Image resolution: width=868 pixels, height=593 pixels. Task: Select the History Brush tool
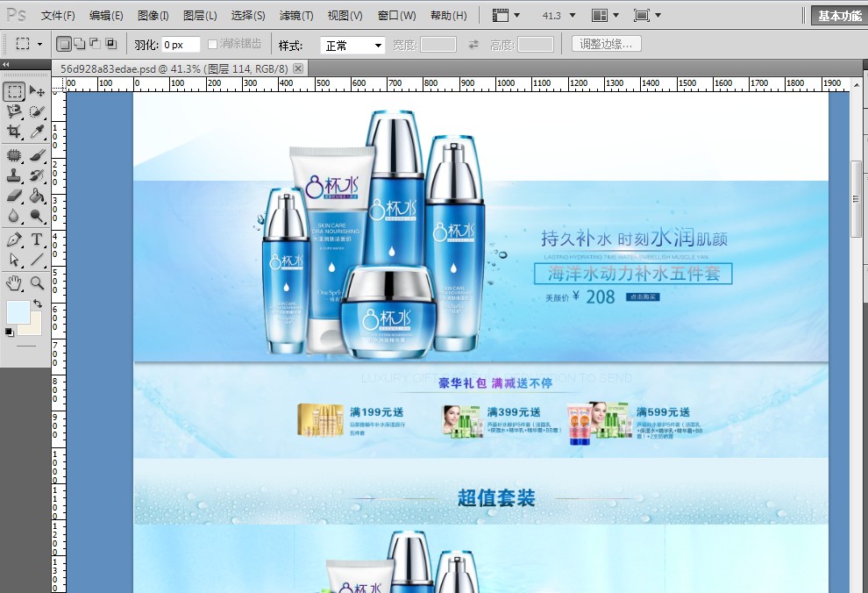37,175
